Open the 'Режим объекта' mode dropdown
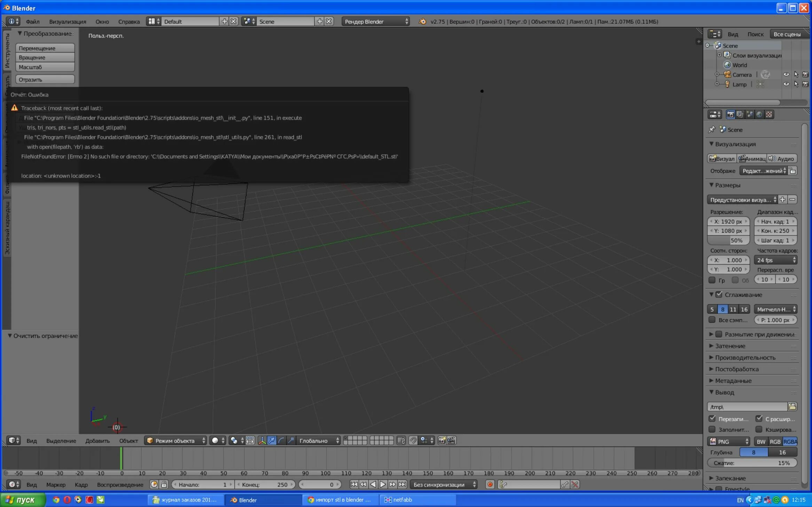The height and width of the screenshot is (507, 812). pos(176,441)
